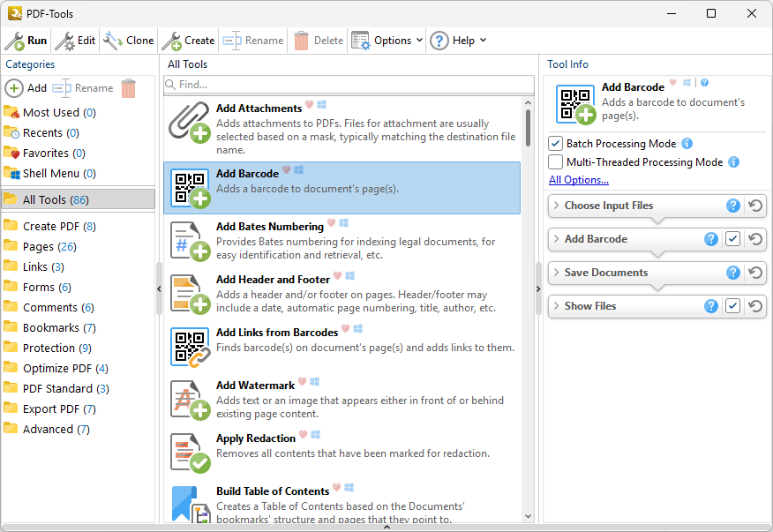
Task: Click the Create tool icon in toolbar
Action: pyautogui.click(x=171, y=41)
